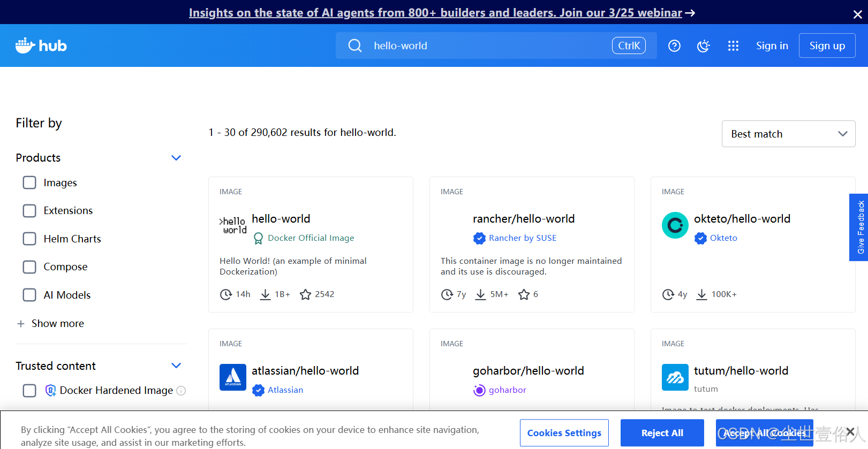Open the apps grid menu icon
868x449 pixels.
733,46
